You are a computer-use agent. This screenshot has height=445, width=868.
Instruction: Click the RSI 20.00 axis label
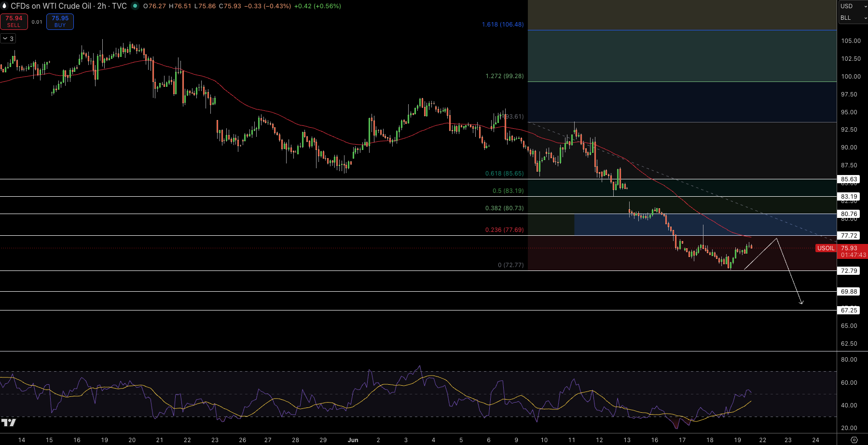click(849, 428)
